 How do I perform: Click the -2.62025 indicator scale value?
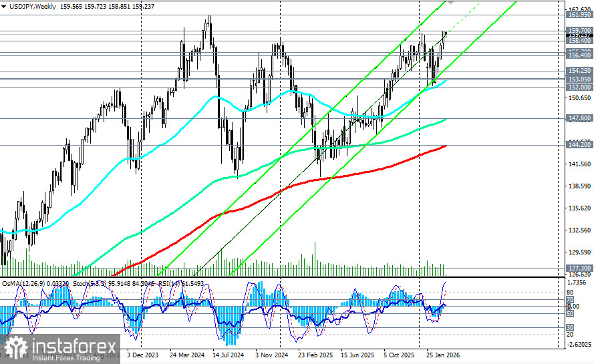tap(579, 345)
